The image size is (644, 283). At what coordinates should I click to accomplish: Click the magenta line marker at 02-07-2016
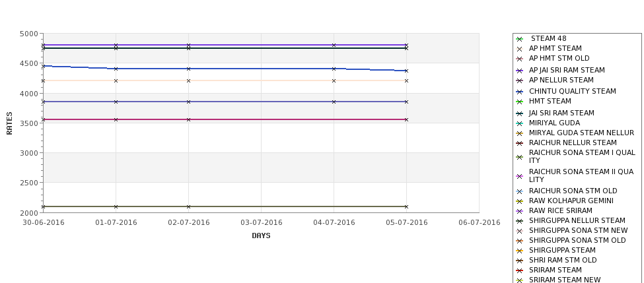(188, 120)
